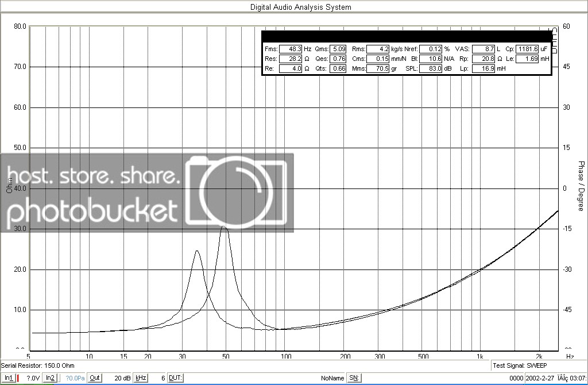Click the Out button in status bar
This screenshot has height=385, width=588.
pyautogui.click(x=95, y=378)
